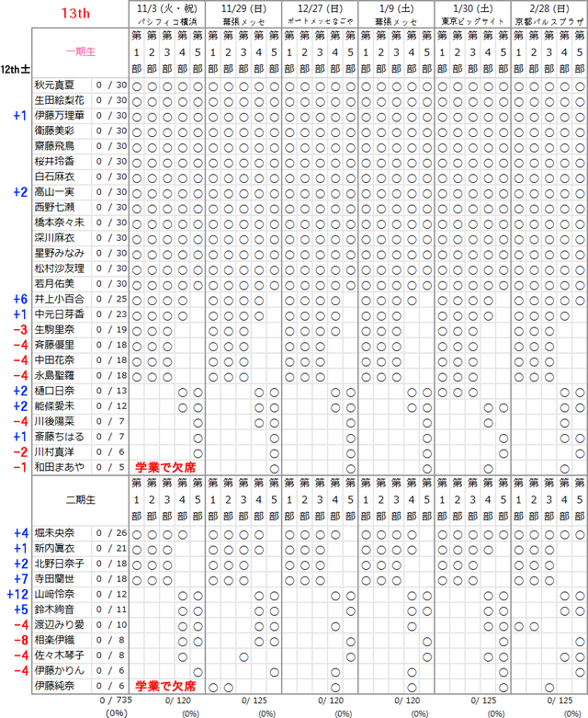The height and width of the screenshot is (718, 588).
Task: Click the "12th±" column label
Action: click(15, 70)
